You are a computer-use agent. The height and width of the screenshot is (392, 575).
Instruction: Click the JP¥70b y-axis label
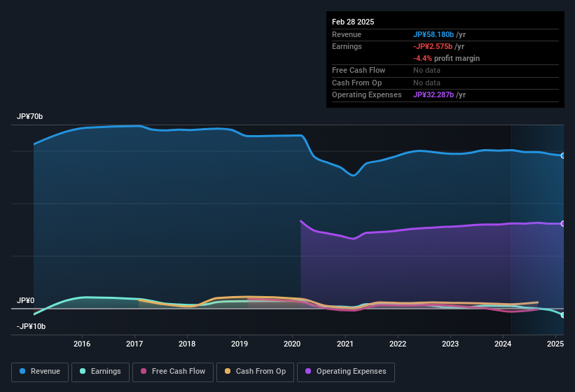pyautogui.click(x=29, y=116)
